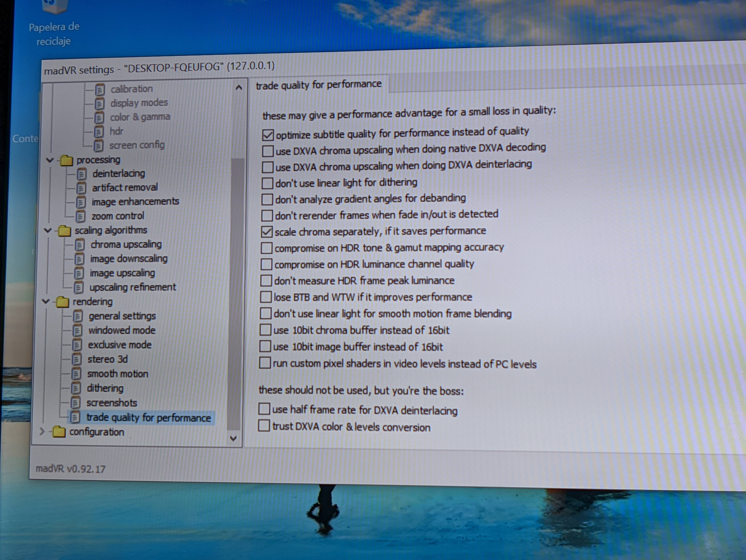This screenshot has height=560, width=746.
Task: Click the tree vertical scrollbar thumb
Action: pos(236,294)
